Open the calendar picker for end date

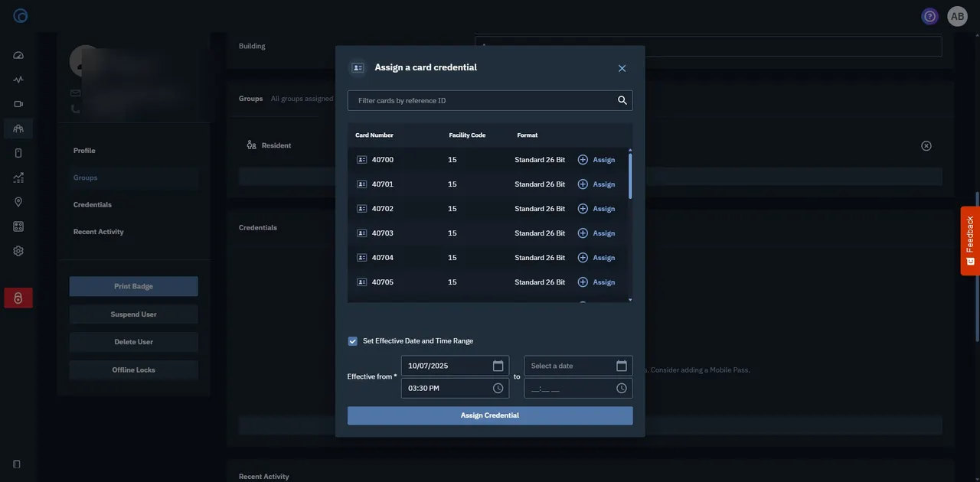click(x=622, y=366)
